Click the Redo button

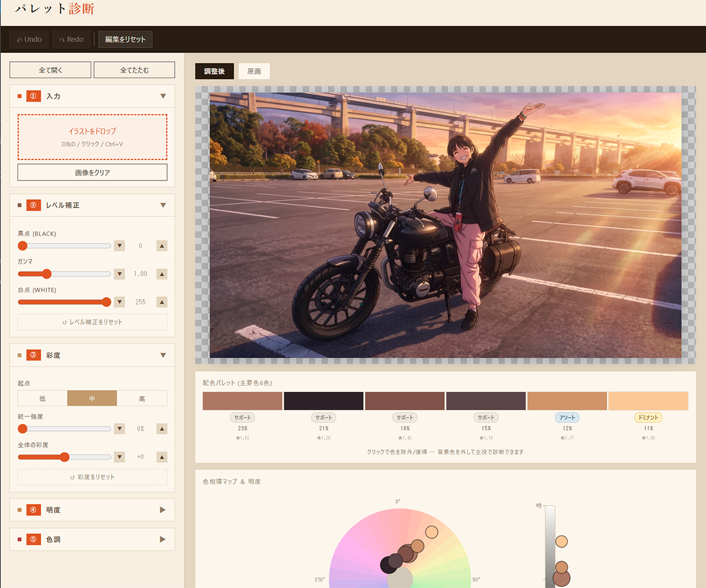(71, 39)
